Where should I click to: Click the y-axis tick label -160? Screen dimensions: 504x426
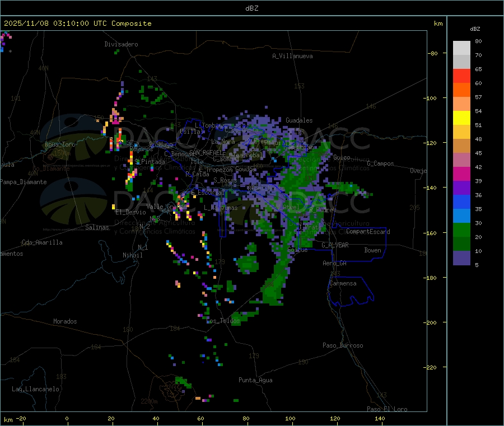(430, 233)
